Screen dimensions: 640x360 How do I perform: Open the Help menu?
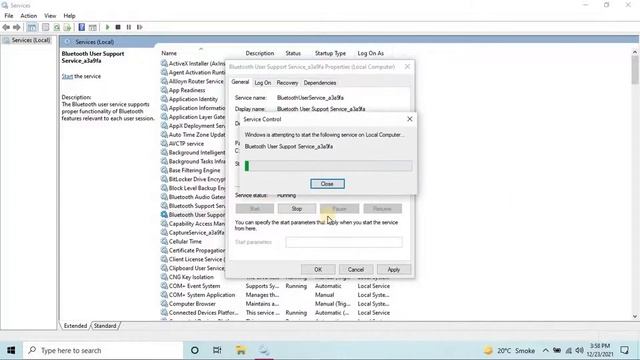pyautogui.click(x=69, y=16)
